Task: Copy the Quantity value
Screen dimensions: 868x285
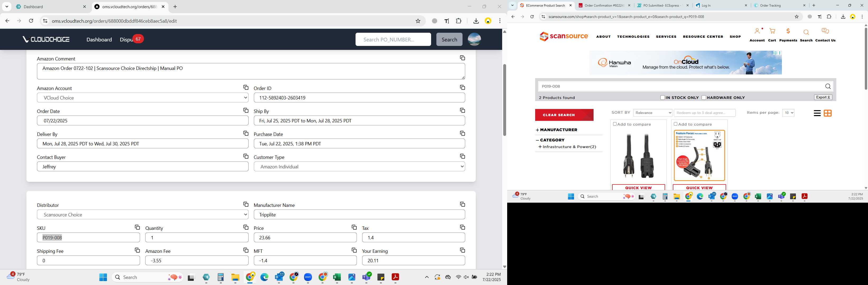Action: point(246,227)
